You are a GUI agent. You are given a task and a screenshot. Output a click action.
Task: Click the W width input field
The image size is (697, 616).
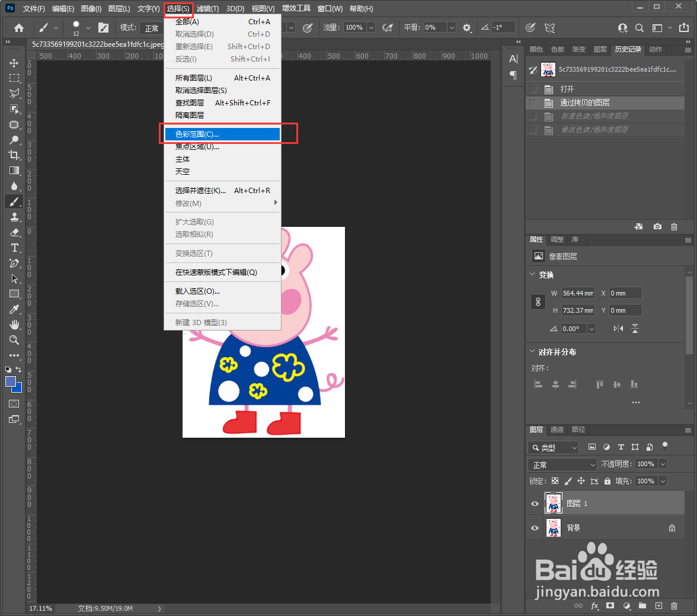578,294
